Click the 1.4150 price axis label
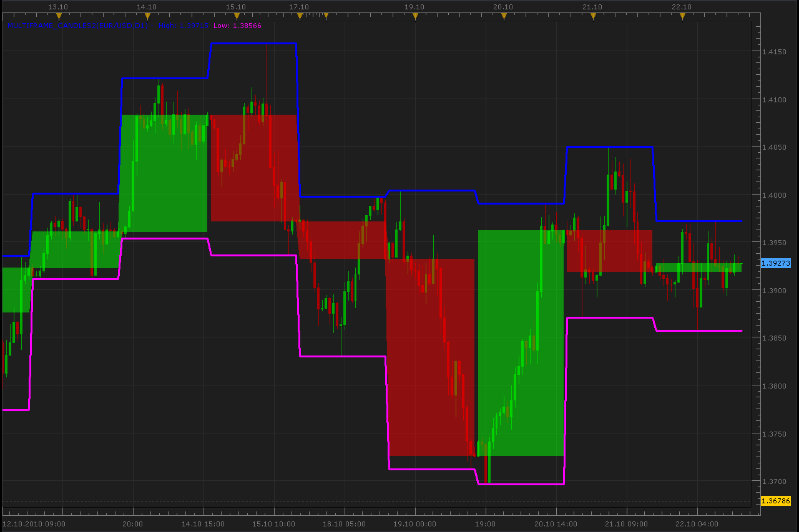This screenshot has height=532, width=799. click(x=775, y=52)
